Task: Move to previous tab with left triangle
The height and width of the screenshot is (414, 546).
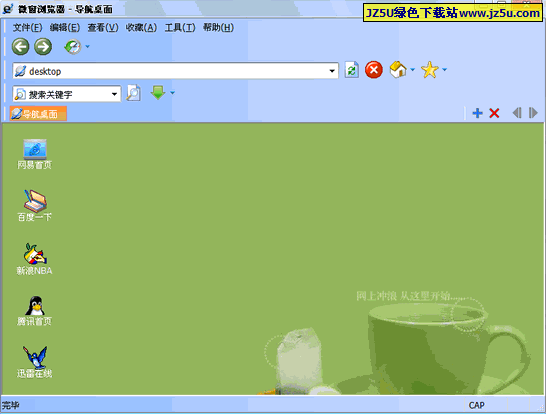Action: pyautogui.click(x=517, y=113)
